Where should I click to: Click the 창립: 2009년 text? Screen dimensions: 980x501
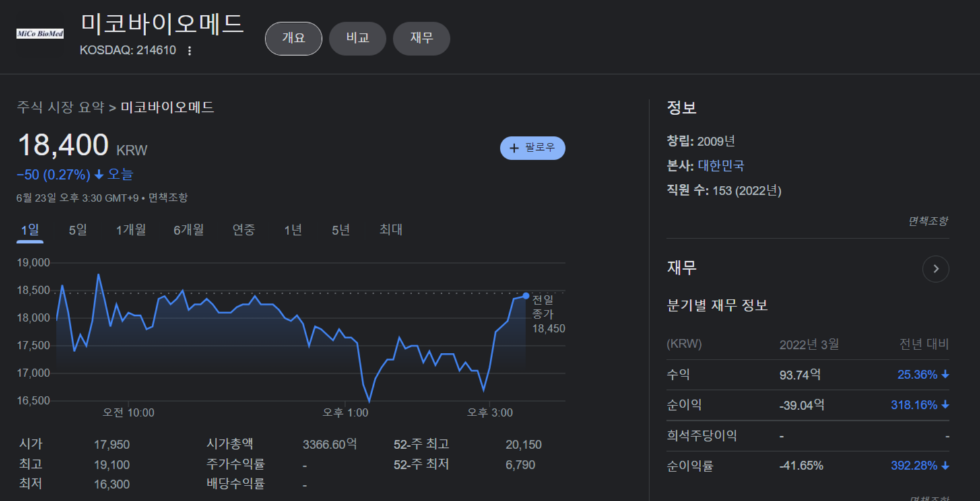[700, 141]
